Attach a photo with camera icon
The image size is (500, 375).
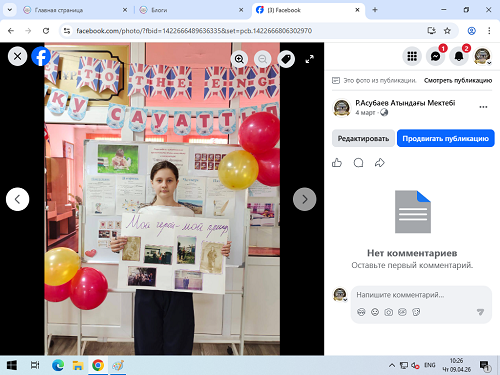click(x=389, y=312)
